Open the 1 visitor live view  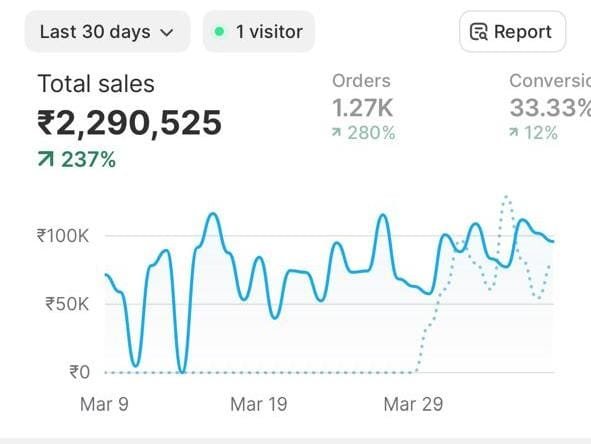point(259,32)
